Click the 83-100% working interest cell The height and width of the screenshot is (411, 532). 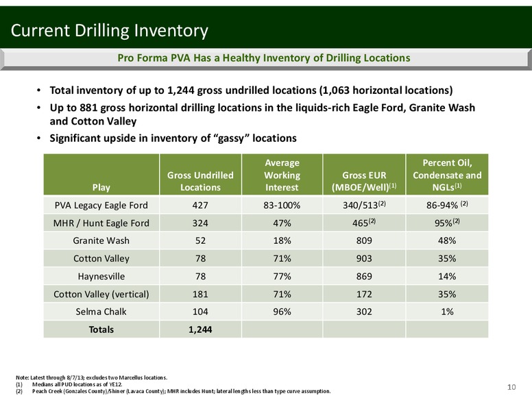[x=282, y=206]
